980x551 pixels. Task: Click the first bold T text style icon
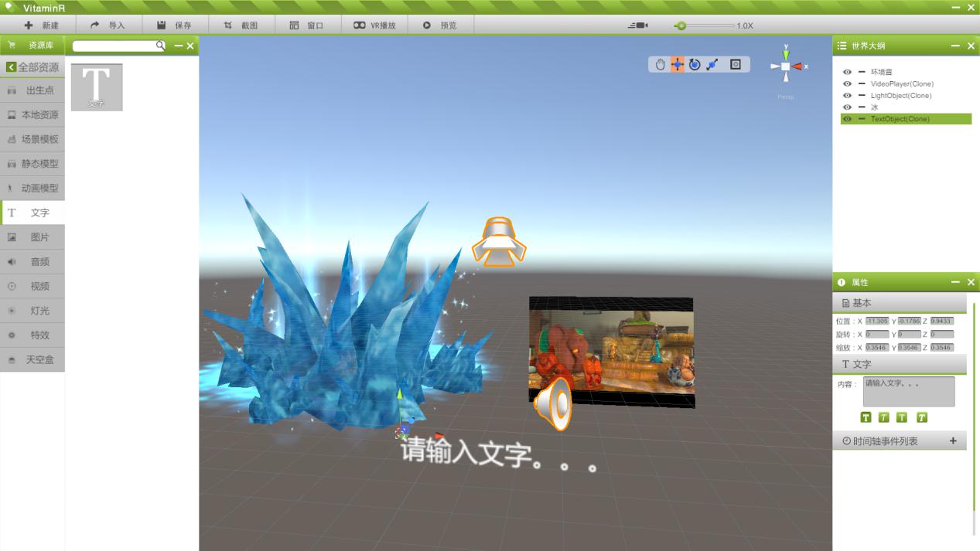[866, 417]
